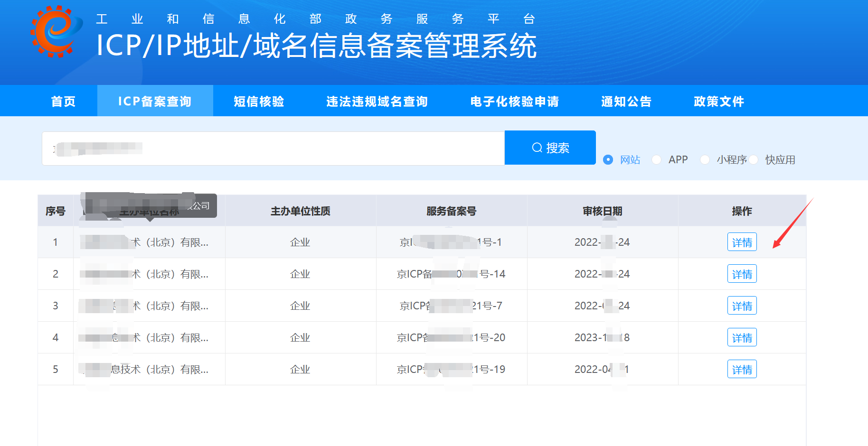Click the 审核日期 column header
Viewport: 868px width, 446px height.
(x=602, y=211)
